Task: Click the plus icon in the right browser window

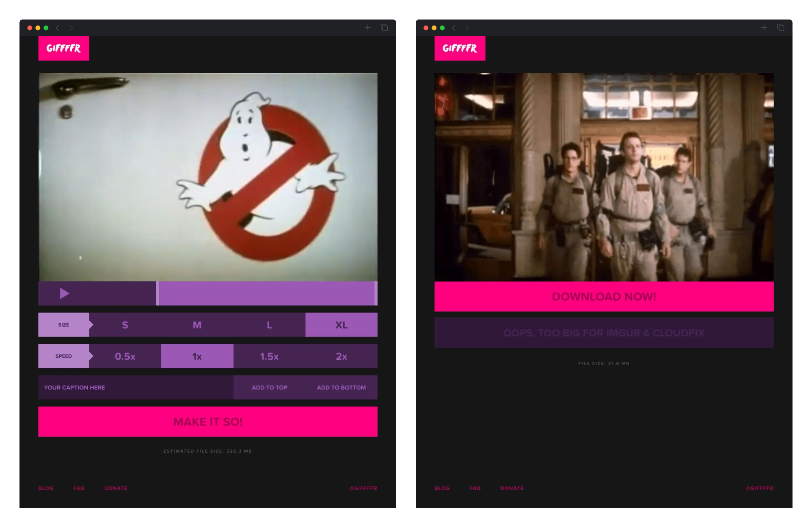Action: click(x=764, y=28)
